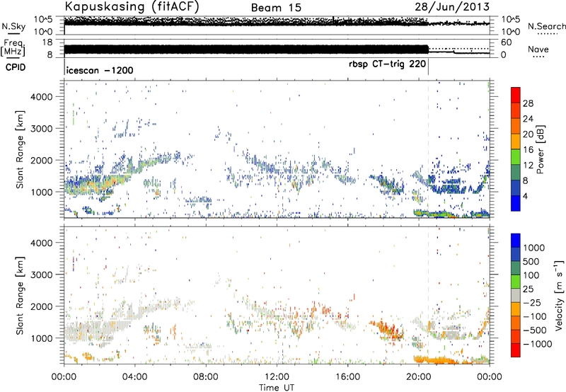Click the "Nave" legend label

click(538, 49)
